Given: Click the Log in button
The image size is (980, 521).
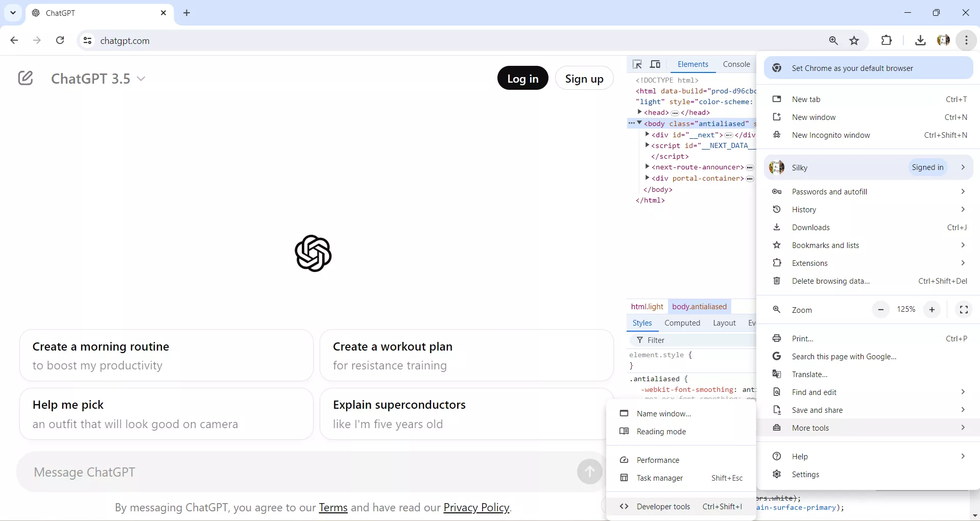Looking at the screenshot, I should coord(522,78).
